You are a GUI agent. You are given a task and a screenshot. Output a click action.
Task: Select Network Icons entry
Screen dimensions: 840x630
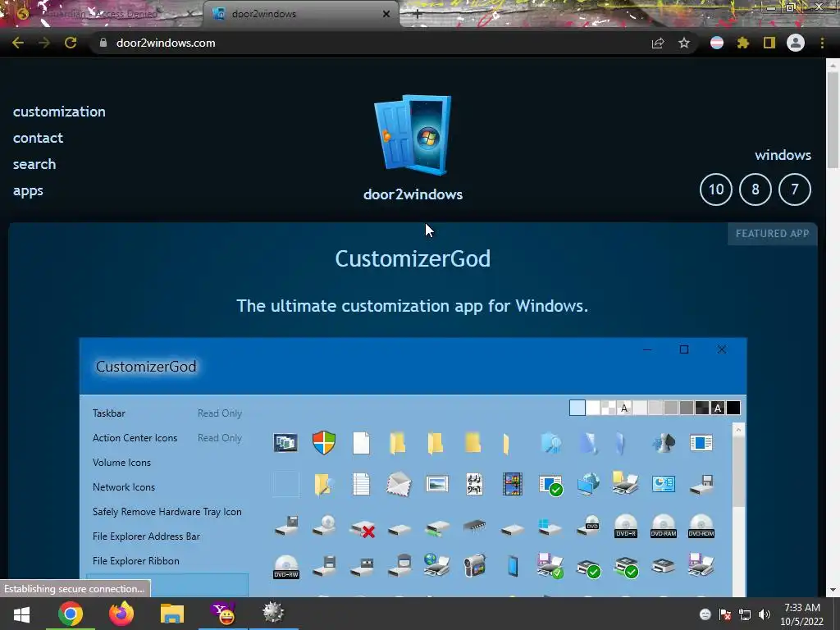pos(124,487)
